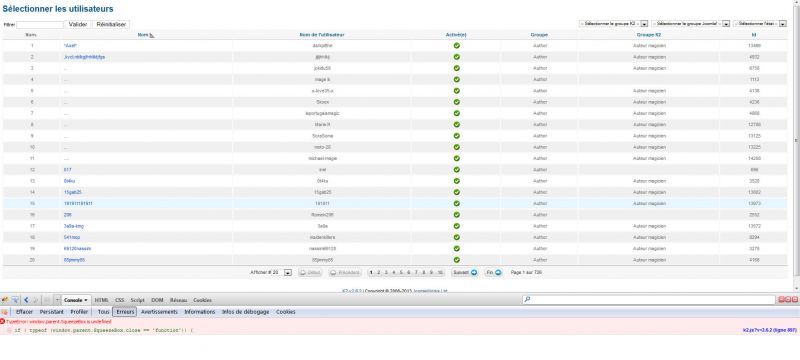The width and height of the screenshot is (800, 360).
Task: Toggle active status for user 85jeeny85
Action: click(x=457, y=260)
